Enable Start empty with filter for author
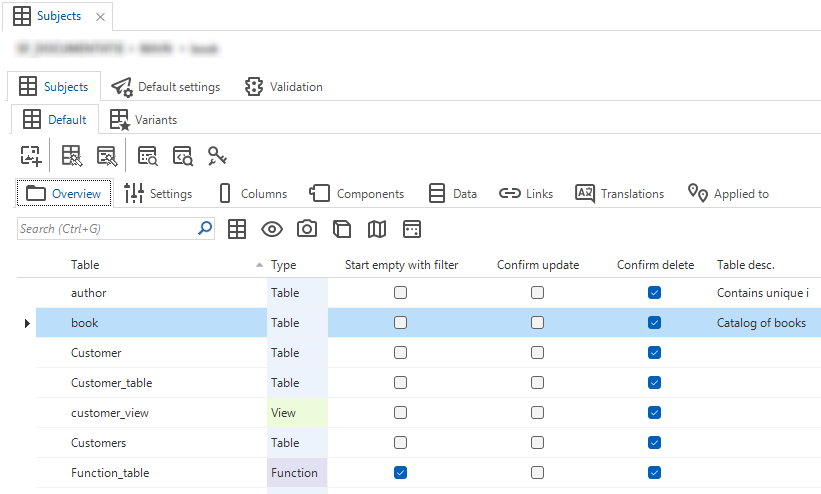Image resolution: width=821 pixels, height=494 pixels. pyautogui.click(x=401, y=292)
